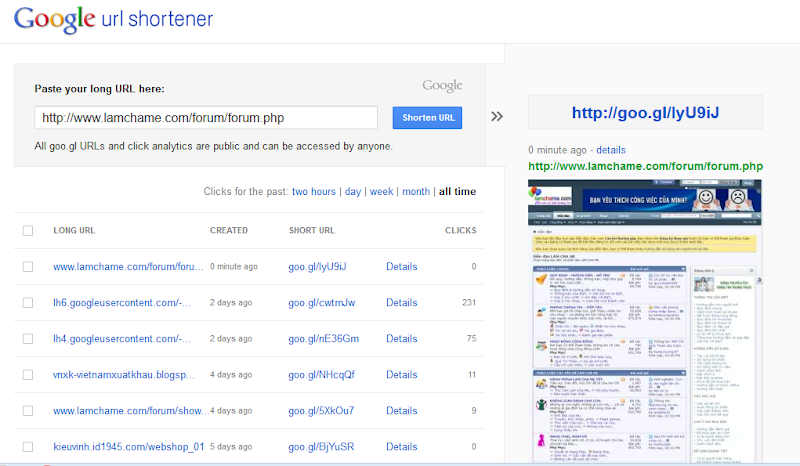Show clicks for the past week
The width and height of the screenshot is (800, 466).
coord(381,191)
